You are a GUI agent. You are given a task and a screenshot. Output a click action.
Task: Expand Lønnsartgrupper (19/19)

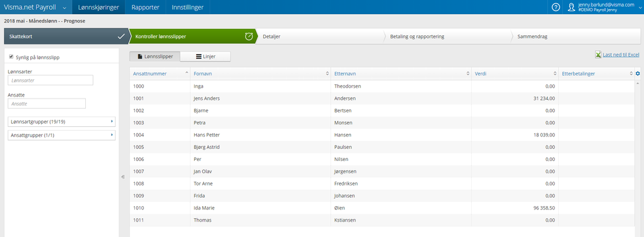pos(61,122)
